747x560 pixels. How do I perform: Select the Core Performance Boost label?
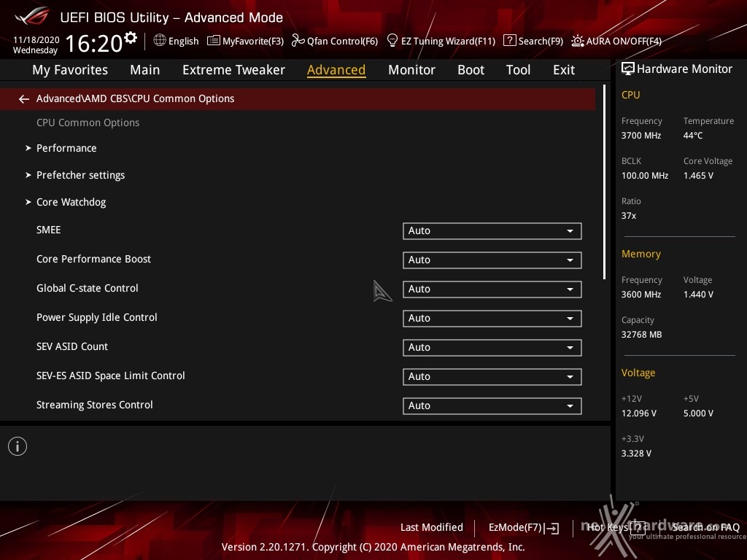click(x=93, y=259)
